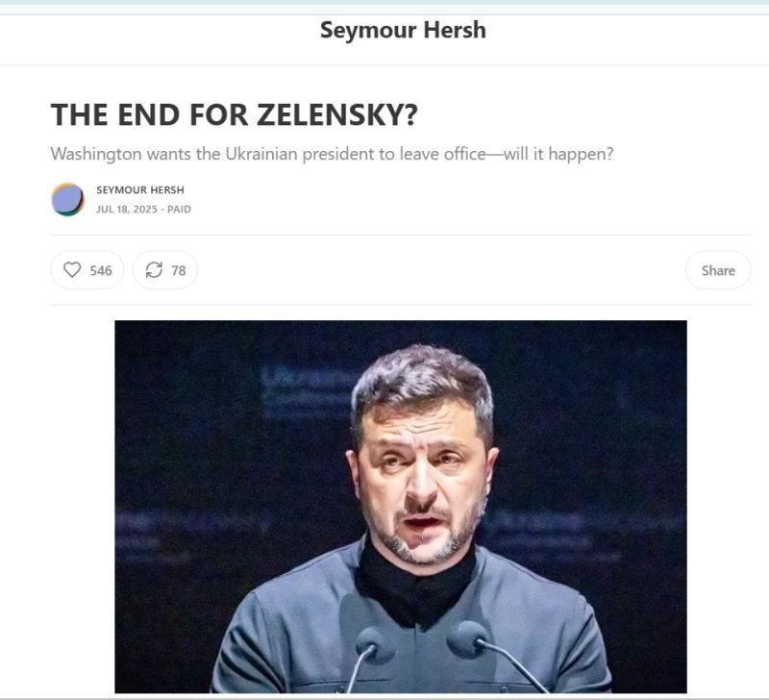The image size is (769, 700).
Task: Click the restack arrows icon
Action: coord(154,270)
